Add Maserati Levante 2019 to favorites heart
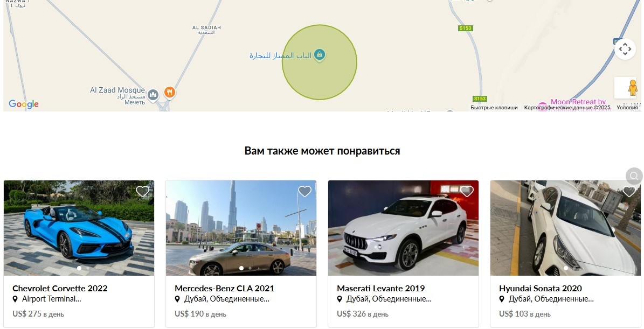This screenshot has height=329, width=644. pos(467,192)
